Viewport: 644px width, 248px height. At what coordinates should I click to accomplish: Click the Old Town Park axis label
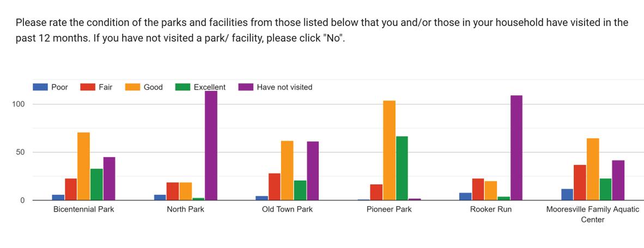point(287,209)
